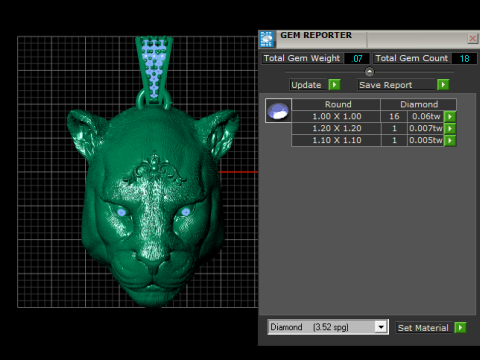Image resolution: width=480 pixels, height=360 pixels.
Task: Click the 0.005tw weight cell
Action: [x=426, y=140]
